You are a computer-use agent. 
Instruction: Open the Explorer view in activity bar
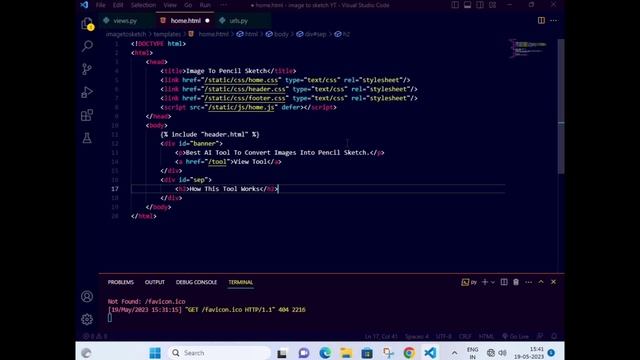87,23
